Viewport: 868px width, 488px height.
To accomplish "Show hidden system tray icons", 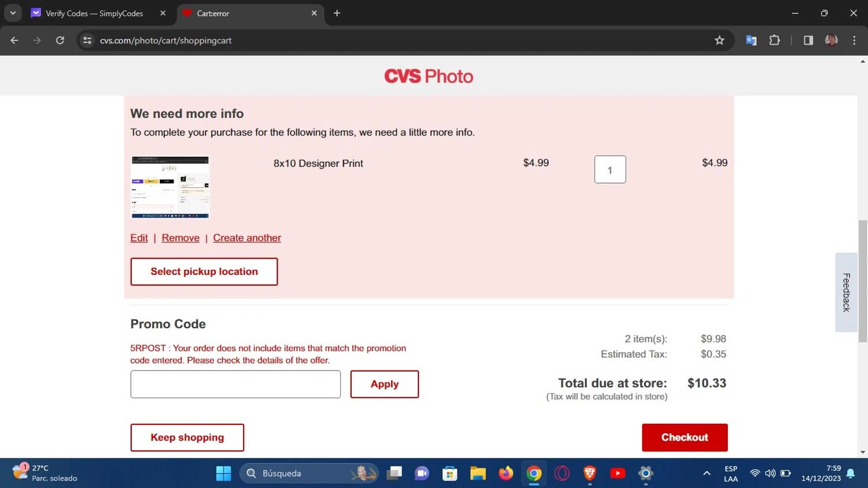I will [x=707, y=474].
